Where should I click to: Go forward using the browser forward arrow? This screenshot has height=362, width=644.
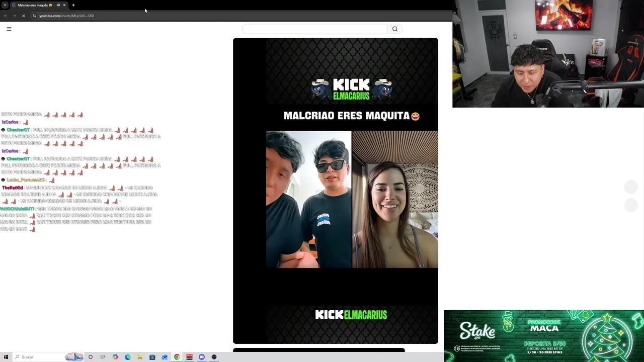[15, 16]
